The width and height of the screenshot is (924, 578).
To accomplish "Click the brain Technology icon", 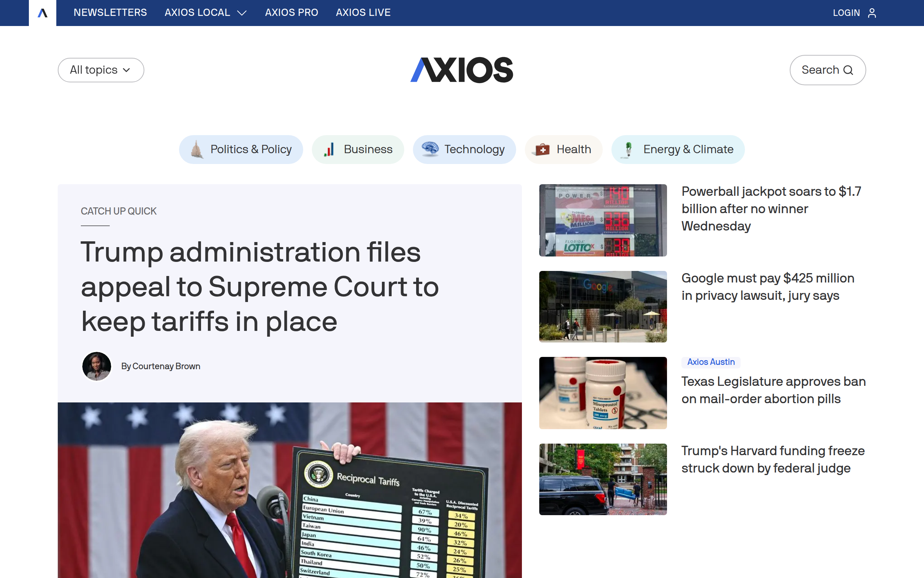I will tap(430, 149).
